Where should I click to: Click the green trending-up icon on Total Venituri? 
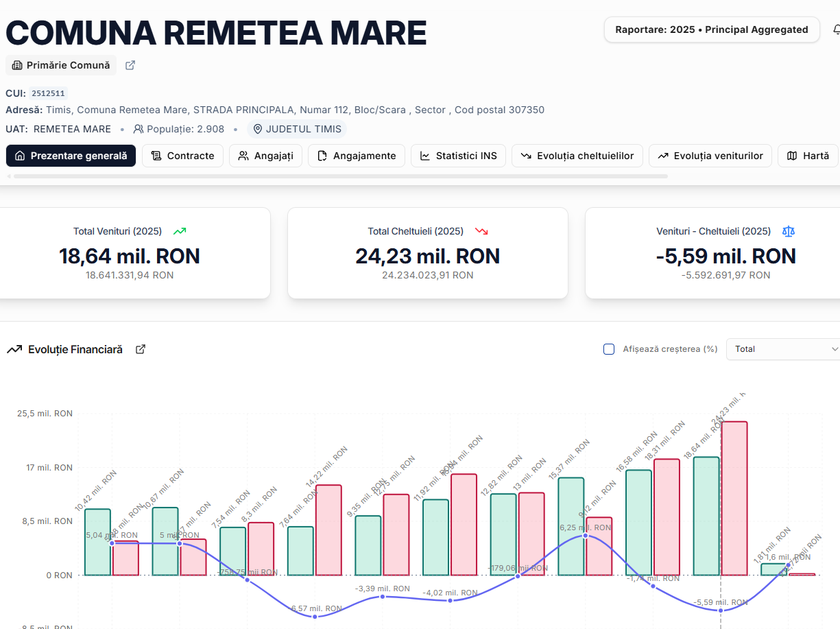tap(180, 231)
